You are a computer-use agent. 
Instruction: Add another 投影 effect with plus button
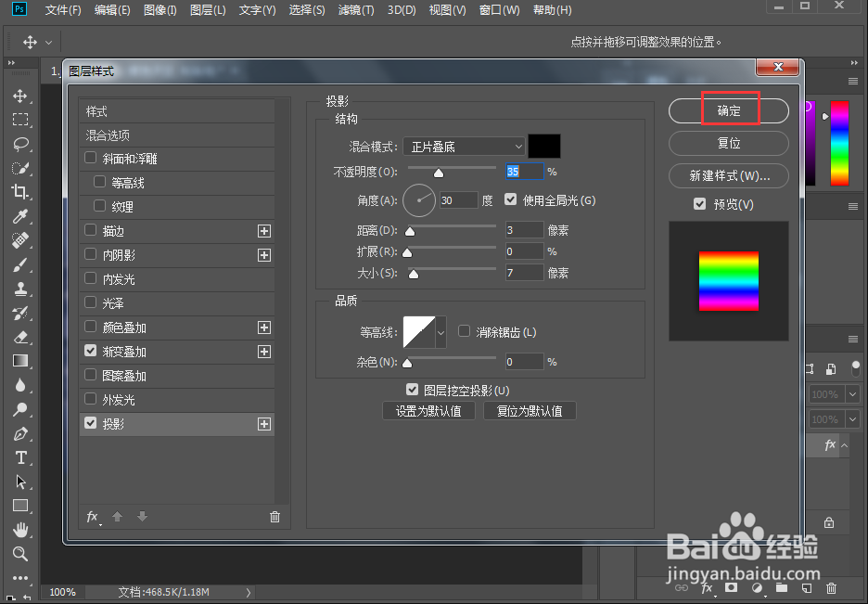(264, 424)
